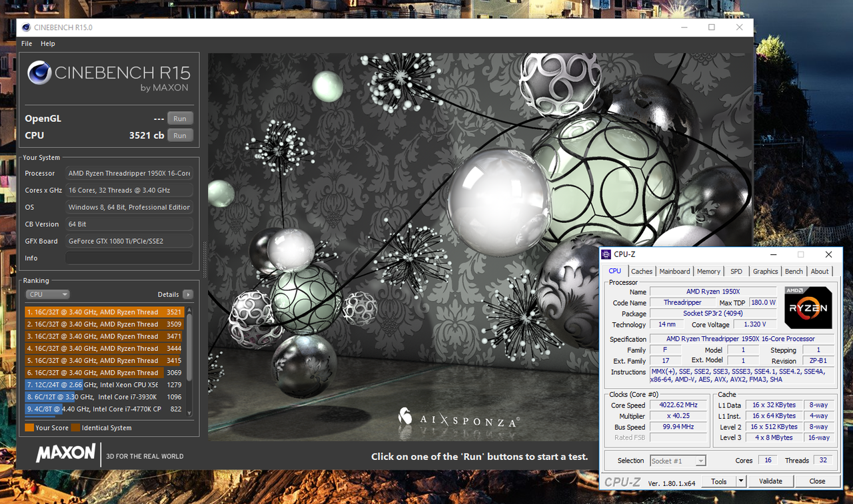Click the Validate button in CPU-Z

click(x=770, y=481)
